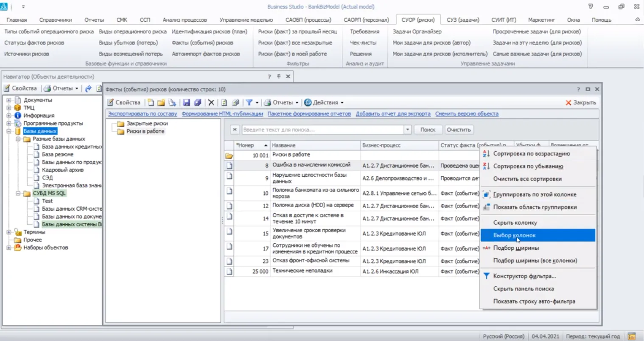
Task: Click the new item icon in the risks window toolbar
Action: 151,102
